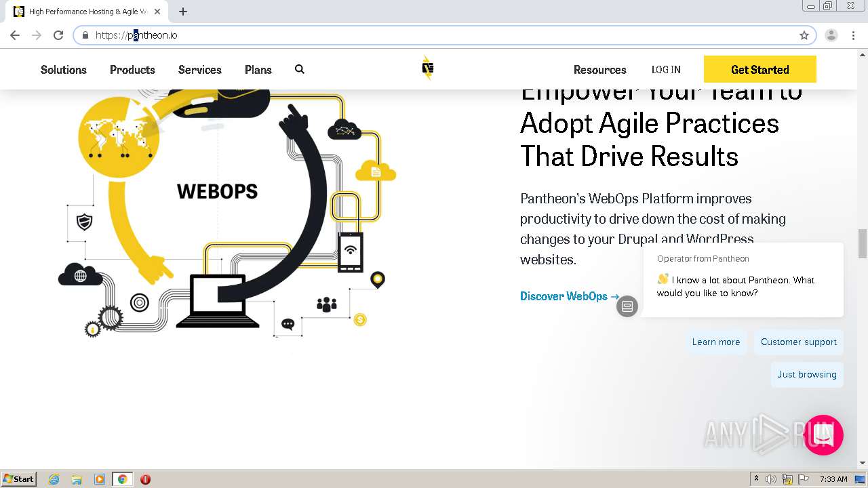Open the Windows Start menu

click(x=19, y=479)
